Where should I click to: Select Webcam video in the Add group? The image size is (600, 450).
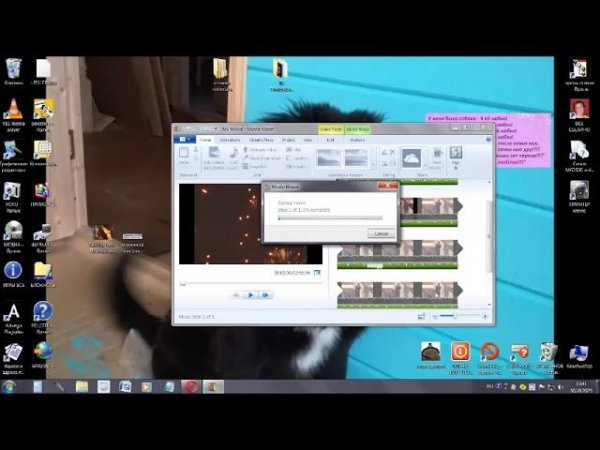(260, 150)
